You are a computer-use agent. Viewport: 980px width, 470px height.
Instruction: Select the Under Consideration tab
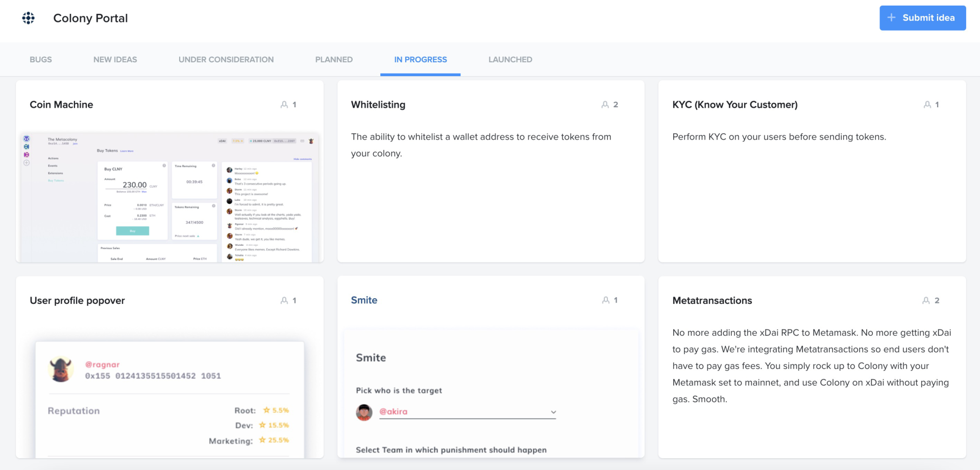[x=226, y=60]
